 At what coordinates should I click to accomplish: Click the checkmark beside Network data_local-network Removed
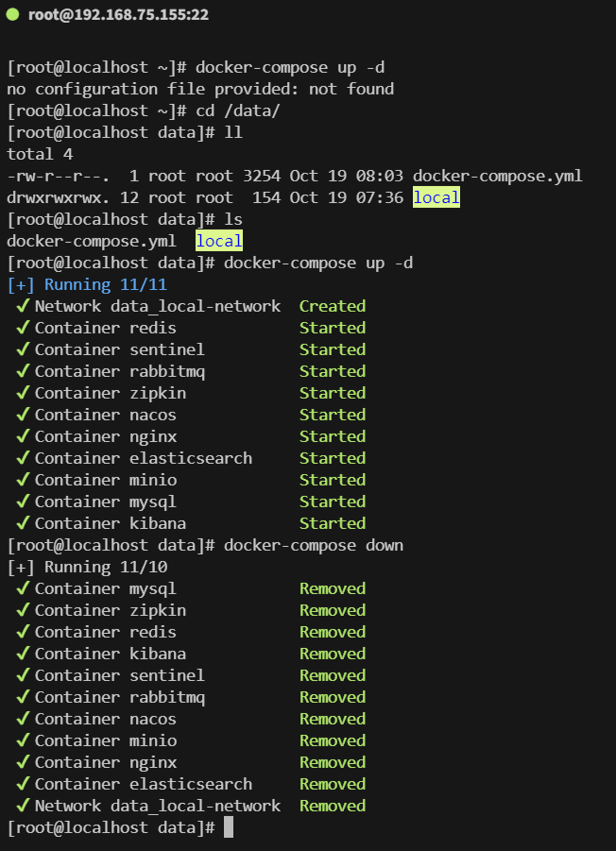(x=23, y=806)
